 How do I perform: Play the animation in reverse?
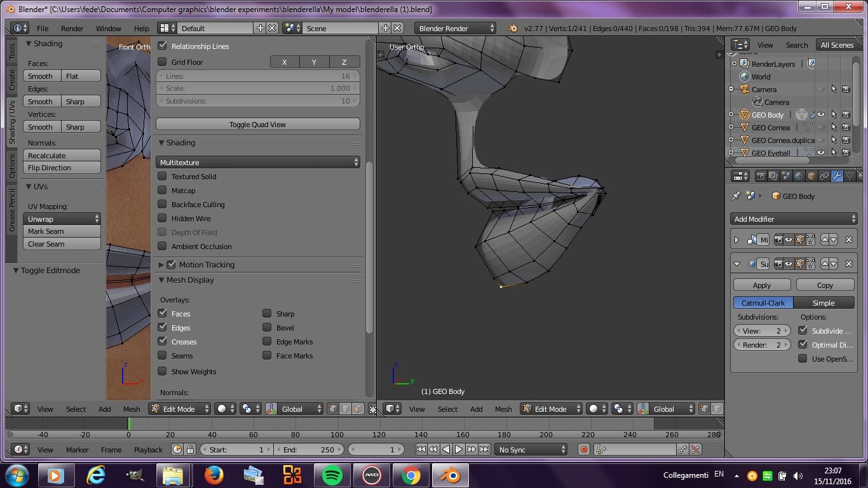(x=446, y=449)
